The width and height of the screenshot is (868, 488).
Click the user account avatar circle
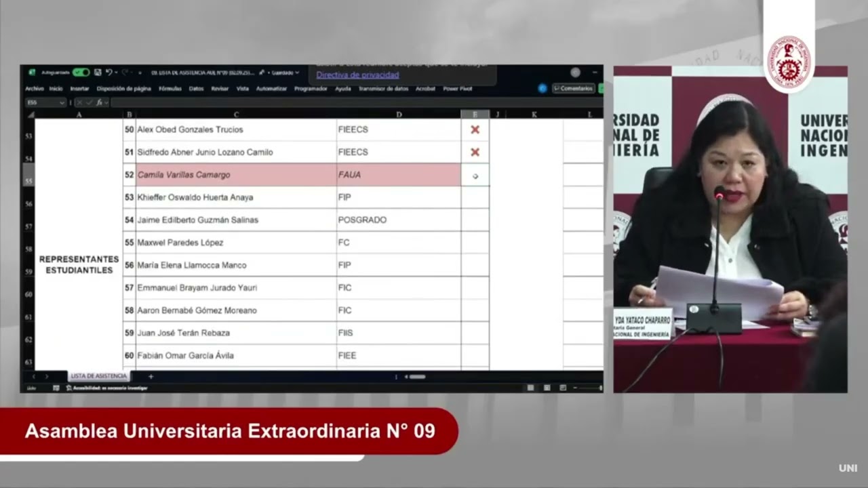[575, 73]
